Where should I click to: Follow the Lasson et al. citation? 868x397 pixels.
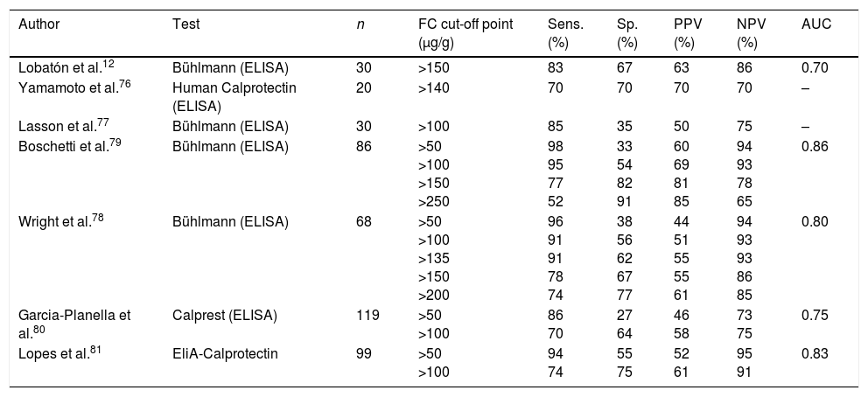[x=54, y=126]
